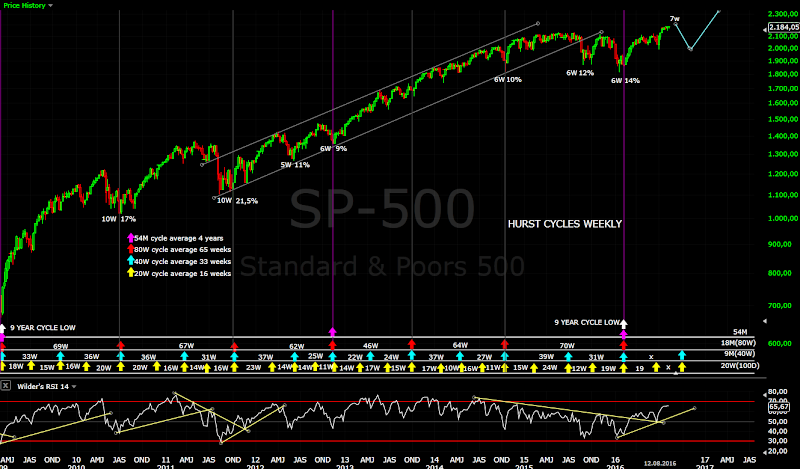Screen dimensions: 800x469
Task: Click the 54M row label at right
Action: [740, 332]
